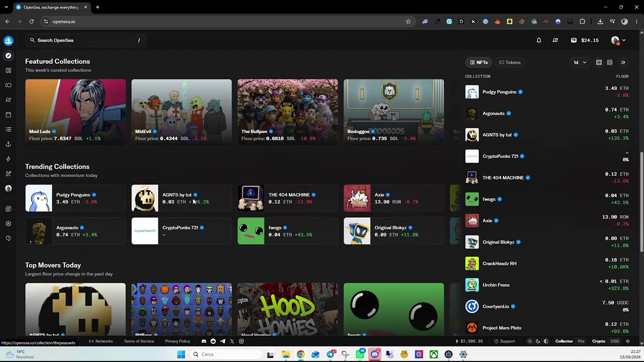Expand the profile avatar menu chevron

(624, 40)
